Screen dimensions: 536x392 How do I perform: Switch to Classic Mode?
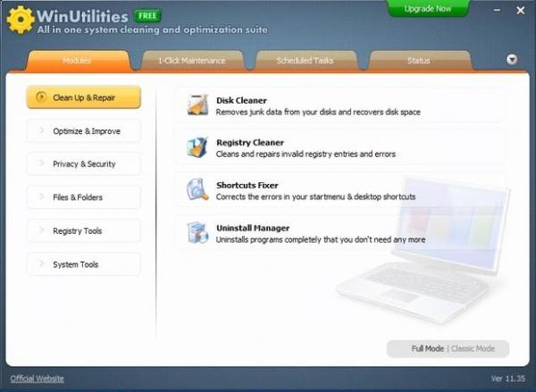pos(473,348)
